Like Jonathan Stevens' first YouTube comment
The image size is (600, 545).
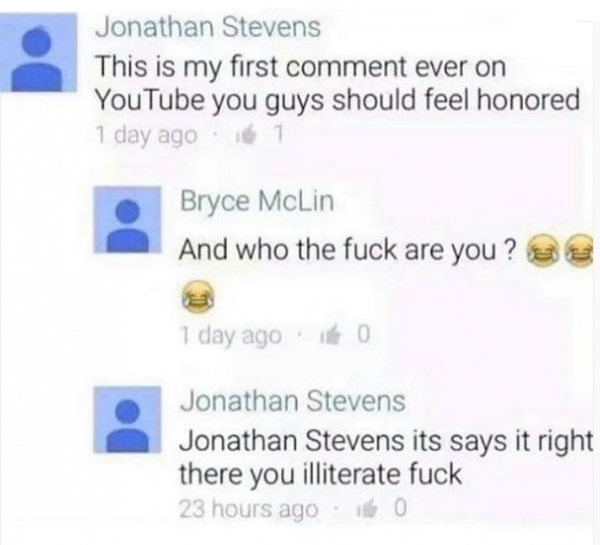pyautogui.click(x=247, y=136)
